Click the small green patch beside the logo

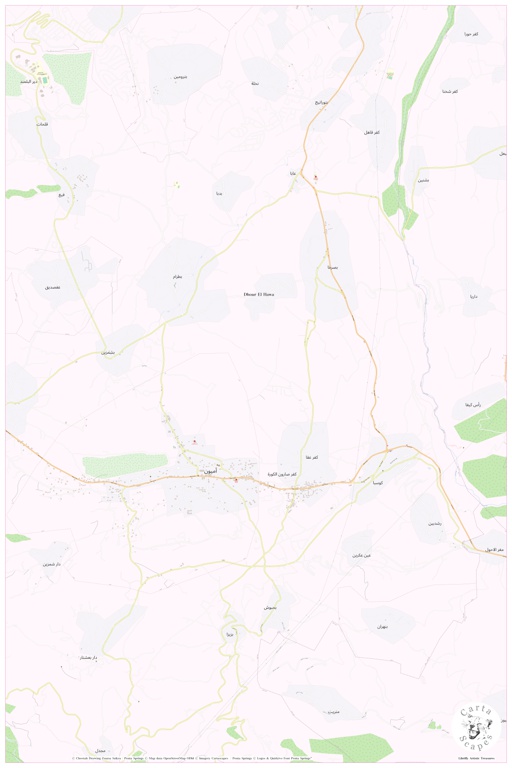(x=432, y=724)
